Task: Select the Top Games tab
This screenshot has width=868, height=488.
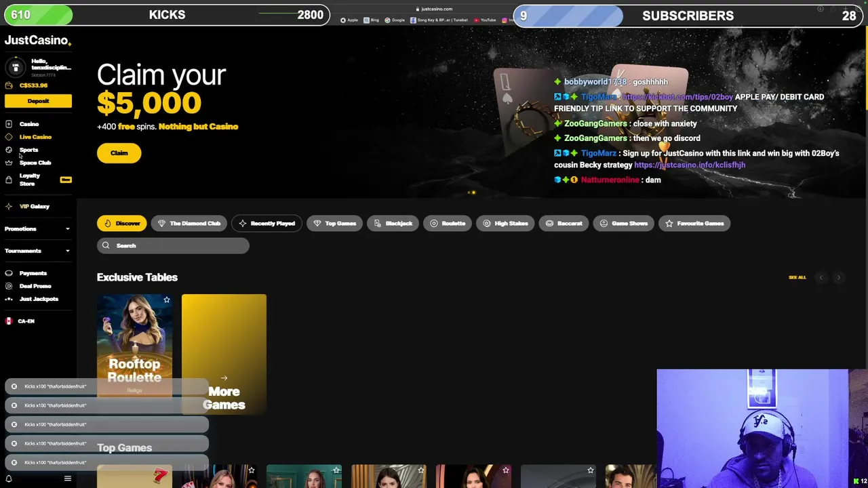Action: point(334,223)
